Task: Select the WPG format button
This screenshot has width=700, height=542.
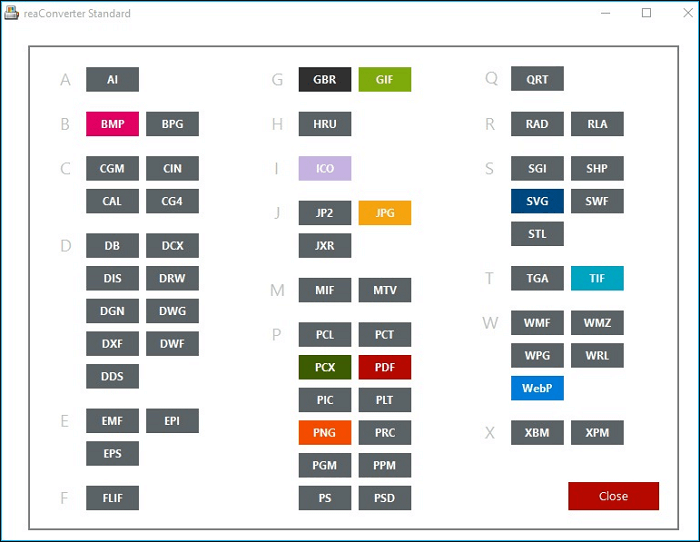Action: [x=538, y=355]
